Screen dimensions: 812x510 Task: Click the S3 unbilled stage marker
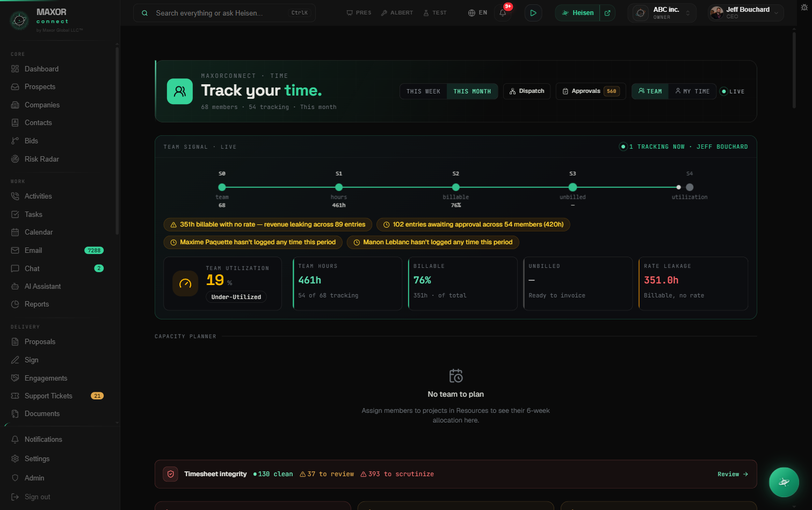coord(572,187)
